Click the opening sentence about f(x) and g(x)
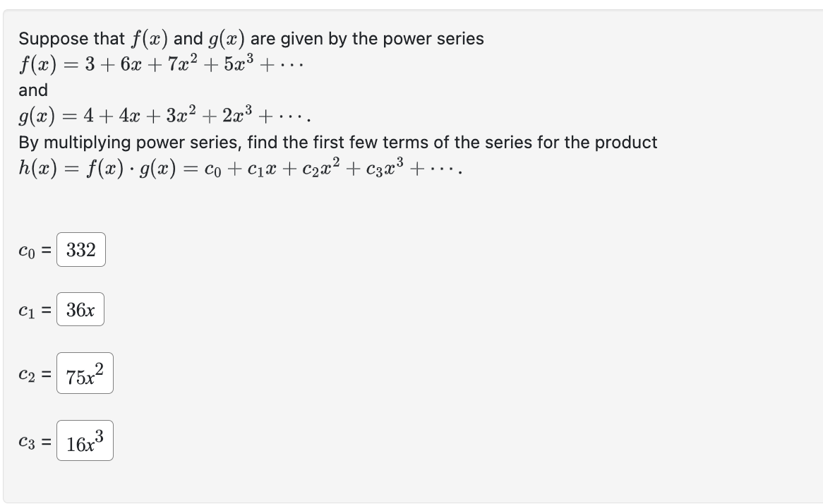This screenshot has height=504, width=823. pos(251,38)
